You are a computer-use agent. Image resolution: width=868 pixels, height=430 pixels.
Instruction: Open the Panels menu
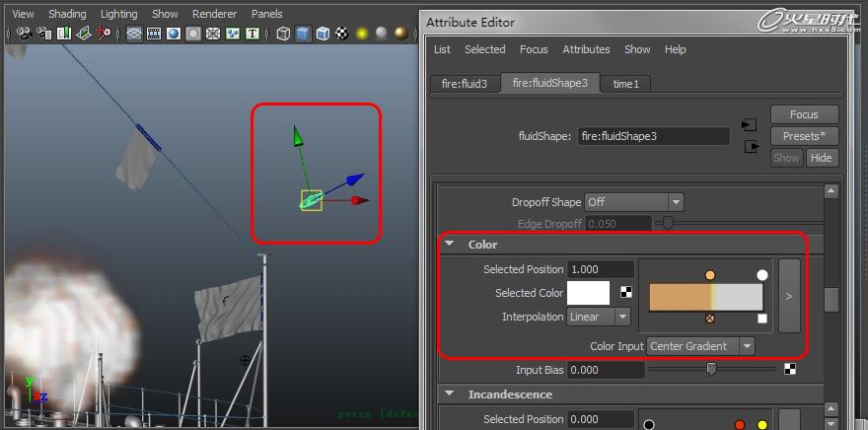pos(267,14)
